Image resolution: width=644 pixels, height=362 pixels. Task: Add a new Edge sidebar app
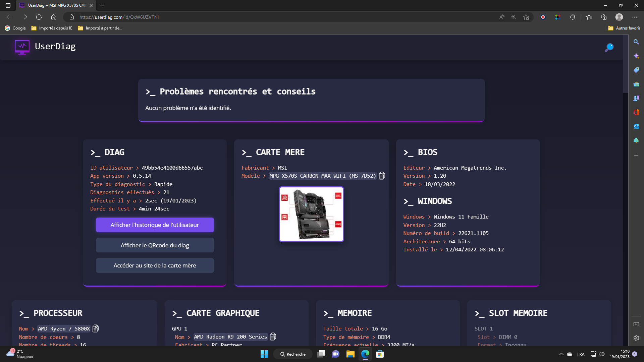[x=636, y=156]
